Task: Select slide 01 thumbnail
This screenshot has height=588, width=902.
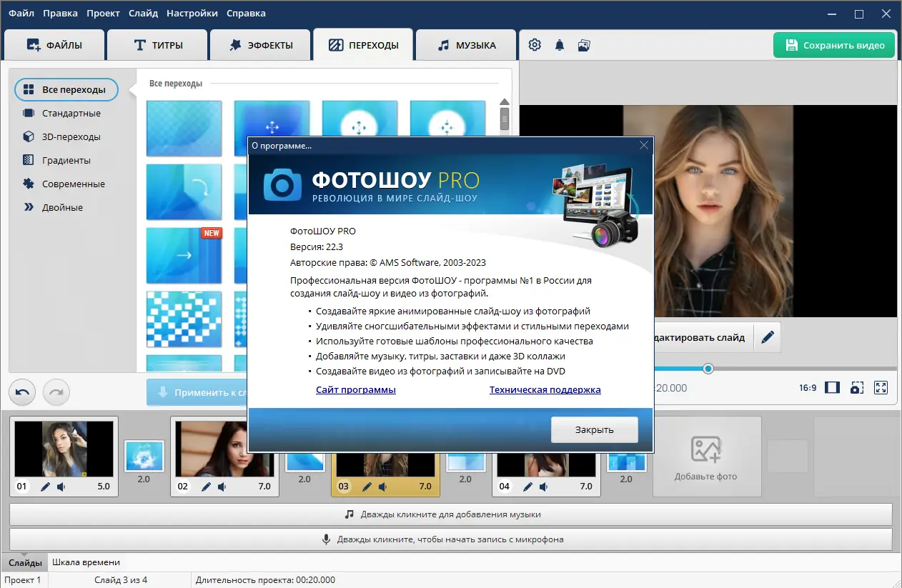Action: coord(64,449)
